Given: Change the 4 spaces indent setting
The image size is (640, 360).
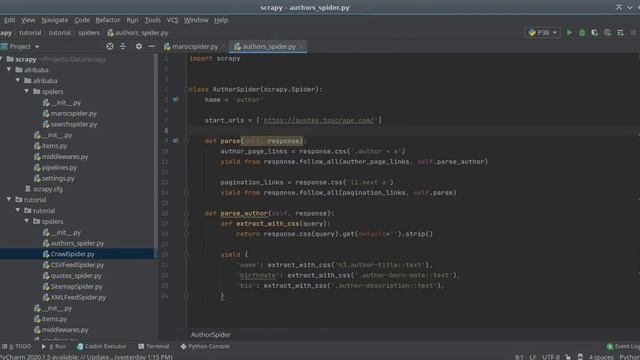Looking at the screenshot, I should [x=601, y=357].
